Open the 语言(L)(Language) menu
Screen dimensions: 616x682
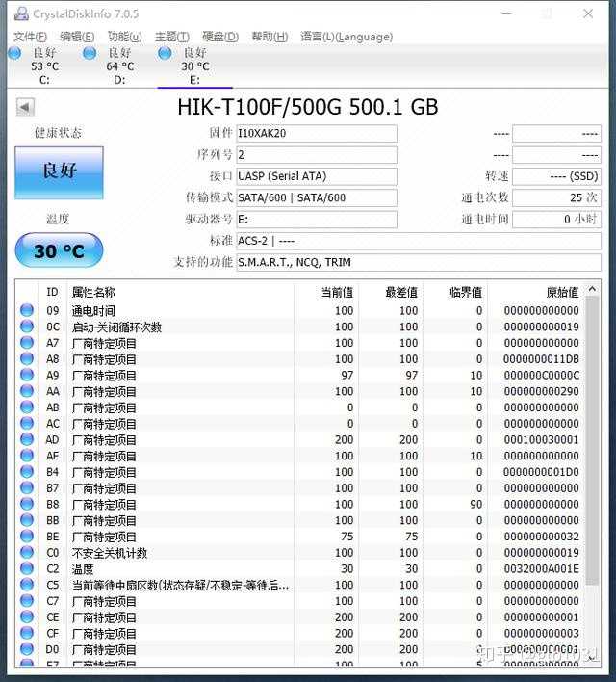[346, 37]
